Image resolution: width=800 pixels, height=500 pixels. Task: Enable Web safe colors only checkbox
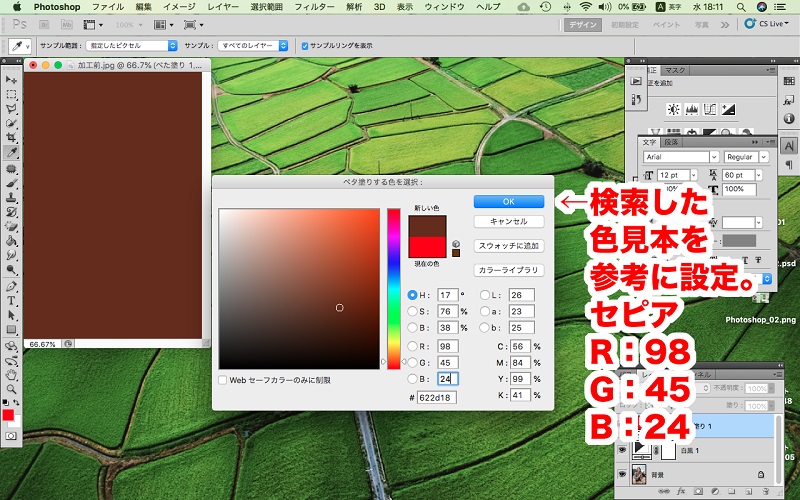222,380
